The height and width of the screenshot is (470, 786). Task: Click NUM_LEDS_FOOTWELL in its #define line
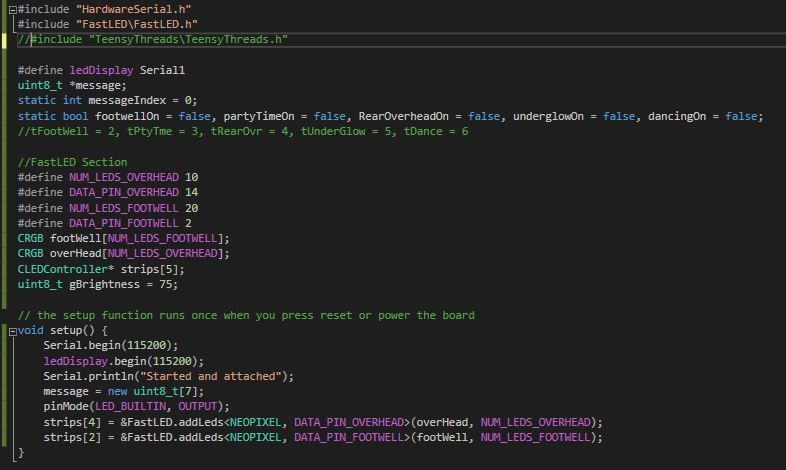tap(124, 208)
